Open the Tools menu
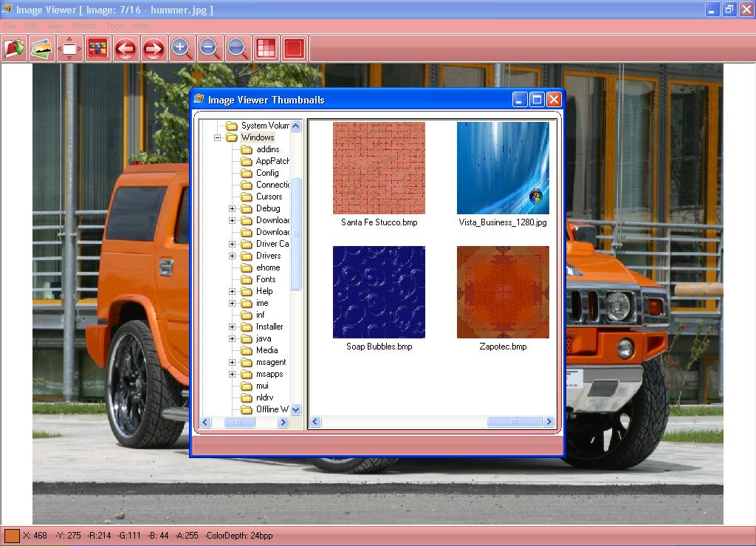Image resolution: width=756 pixels, height=546 pixels. click(115, 26)
